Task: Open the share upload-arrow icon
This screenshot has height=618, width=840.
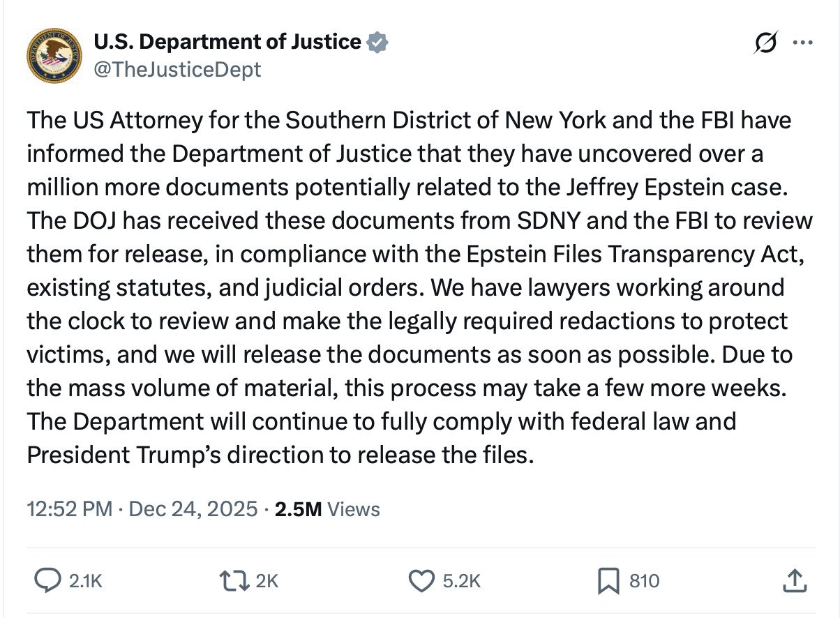Action: [795, 580]
